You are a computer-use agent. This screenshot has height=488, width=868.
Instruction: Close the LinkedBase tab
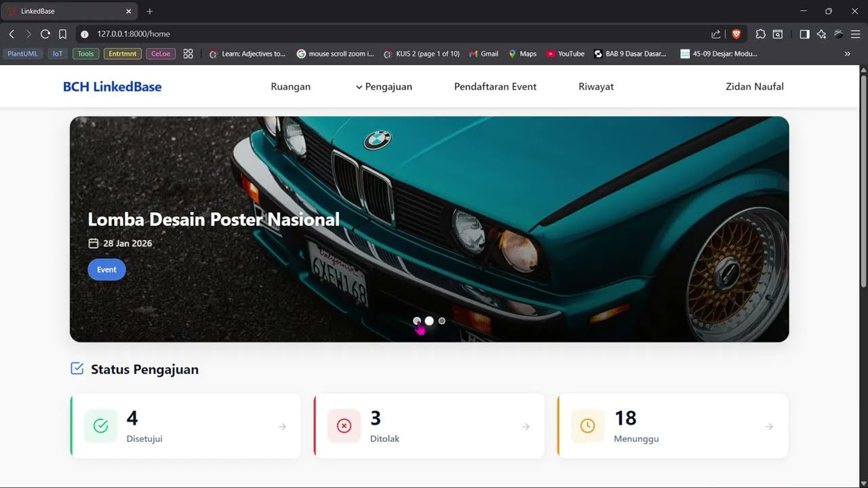pos(129,12)
